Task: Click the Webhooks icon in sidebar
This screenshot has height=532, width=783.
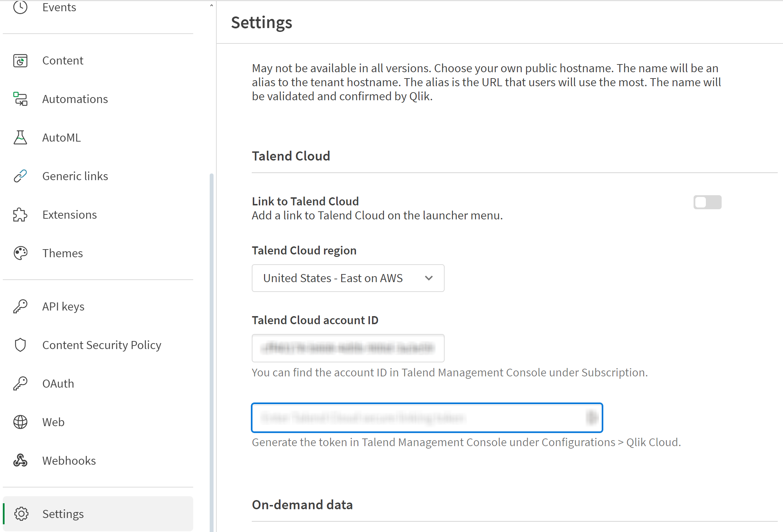Action: click(x=20, y=461)
